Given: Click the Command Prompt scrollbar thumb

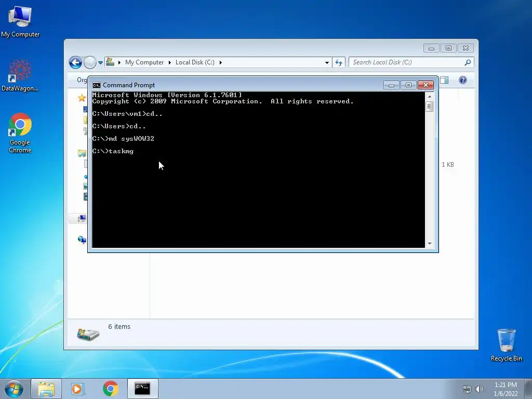Looking at the screenshot, I should point(430,107).
